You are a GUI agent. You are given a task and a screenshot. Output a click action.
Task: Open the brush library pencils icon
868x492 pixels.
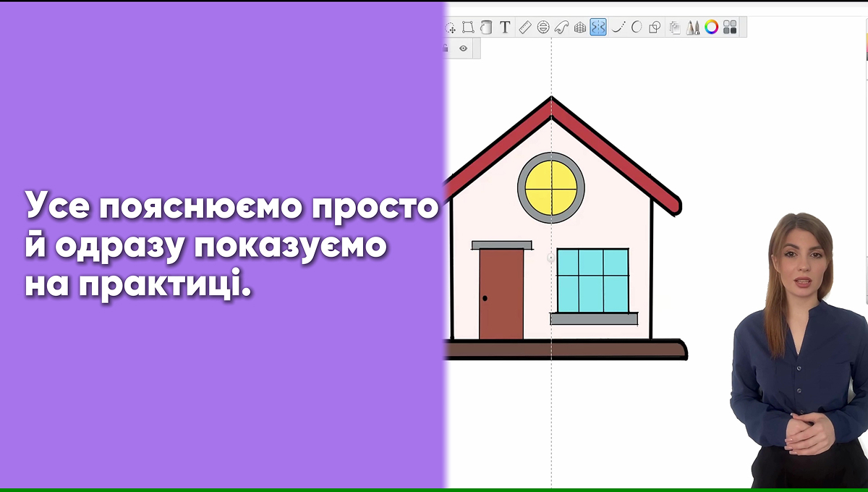(693, 27)
